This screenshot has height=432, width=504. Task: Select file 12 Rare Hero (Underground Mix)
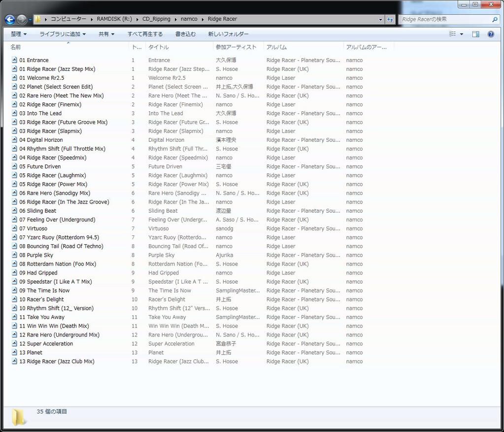60,334
